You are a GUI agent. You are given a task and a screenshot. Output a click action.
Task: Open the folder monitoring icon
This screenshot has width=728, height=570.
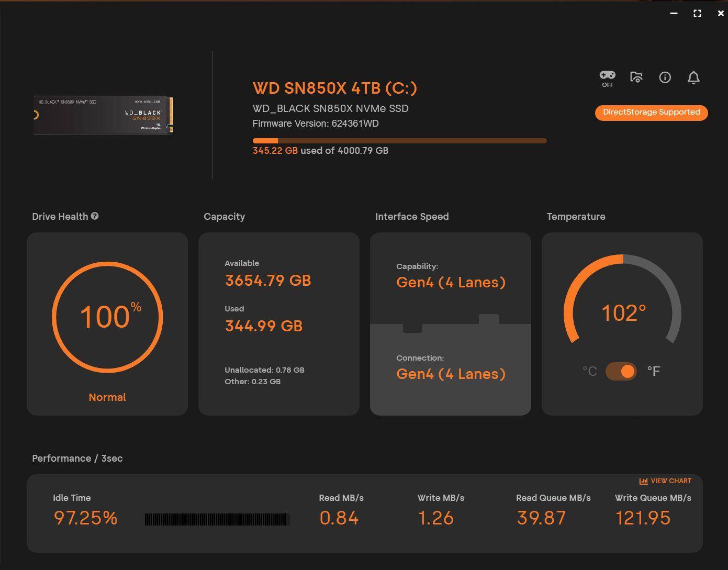point(636,77)
